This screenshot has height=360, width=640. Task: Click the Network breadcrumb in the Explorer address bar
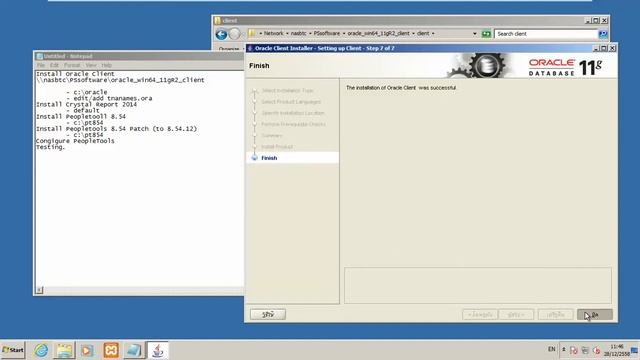pyautogui.click(x=273, y=33)
